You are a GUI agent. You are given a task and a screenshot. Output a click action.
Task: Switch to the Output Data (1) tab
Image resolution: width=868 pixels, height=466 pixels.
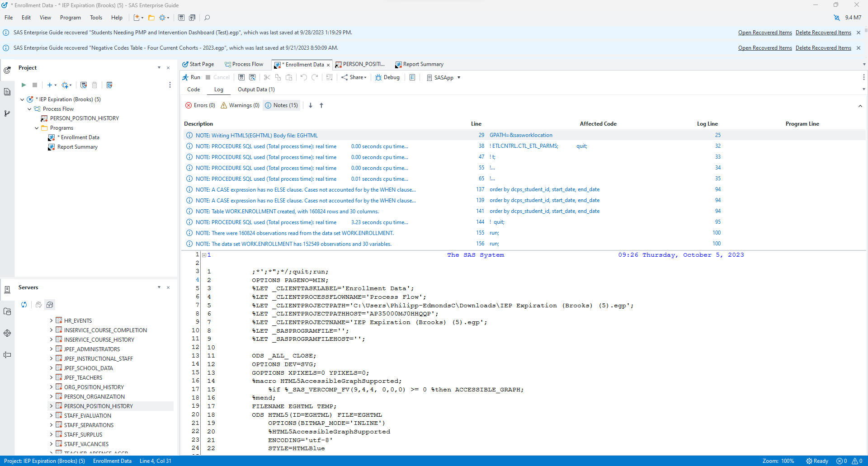pos(256,89)
